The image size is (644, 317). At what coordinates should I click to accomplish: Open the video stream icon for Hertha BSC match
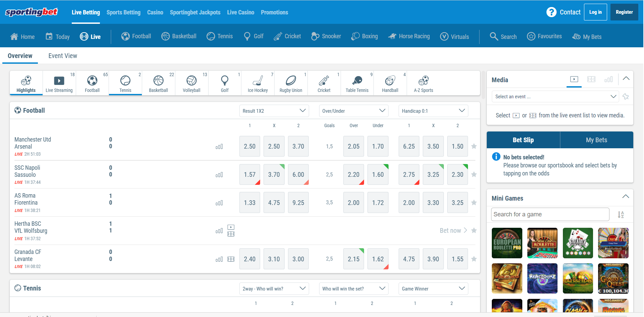pos(231,227)
